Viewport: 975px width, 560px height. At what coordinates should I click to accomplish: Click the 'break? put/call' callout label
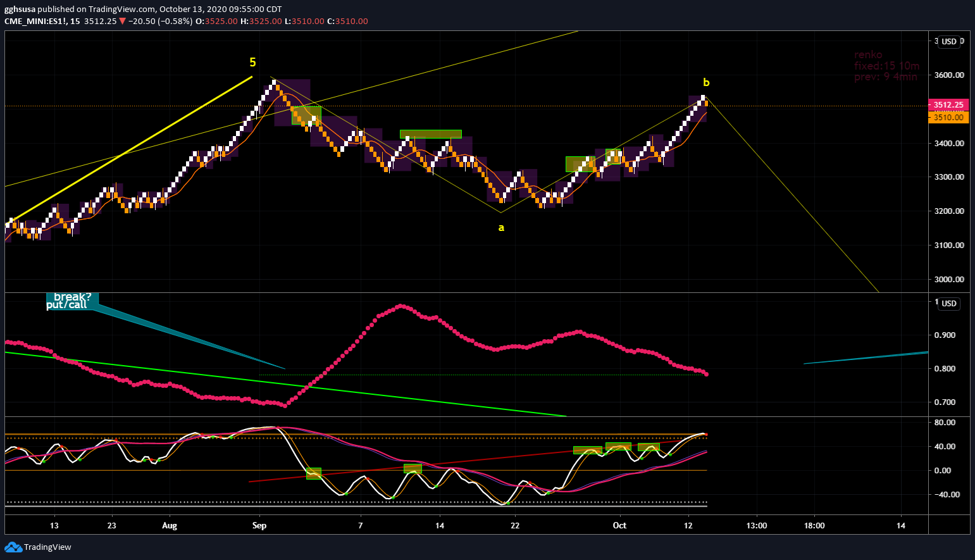point(71,301)
